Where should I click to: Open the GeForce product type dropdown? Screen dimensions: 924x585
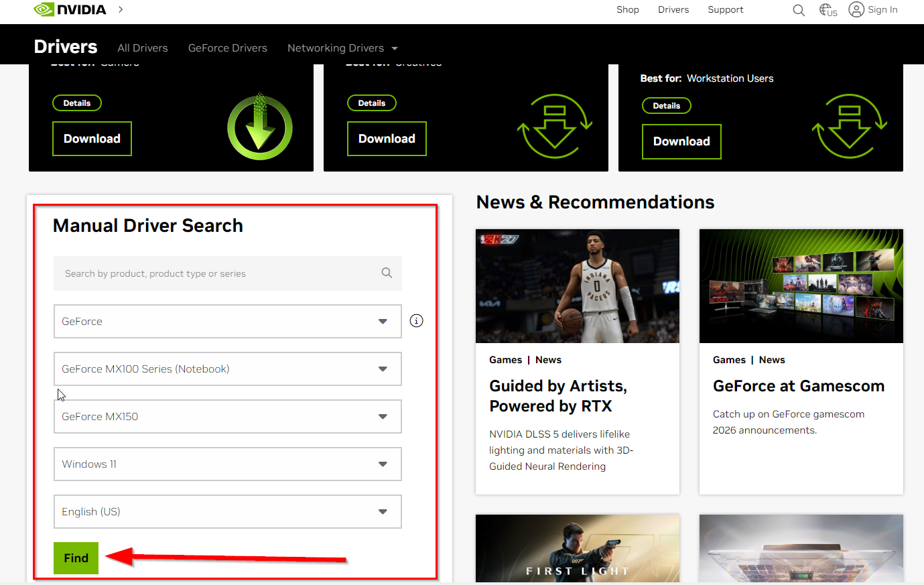coord(228,322)
